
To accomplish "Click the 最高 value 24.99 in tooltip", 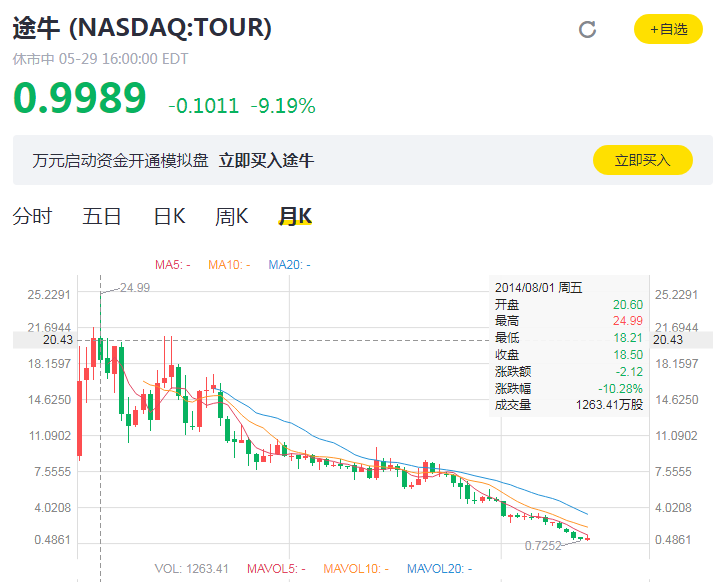I will [628, 321].
